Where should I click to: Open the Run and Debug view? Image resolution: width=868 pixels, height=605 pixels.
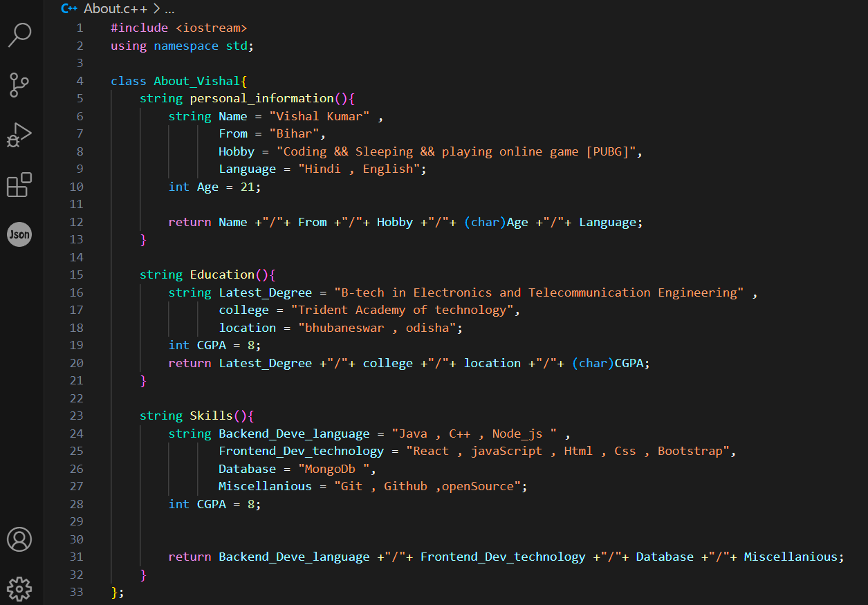pyautogui.click(x=19, y=135)
